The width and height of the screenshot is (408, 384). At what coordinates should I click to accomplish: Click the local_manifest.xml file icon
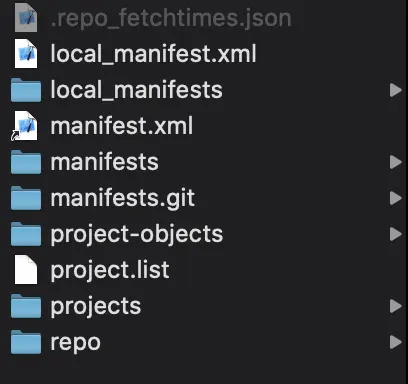(26, 54)
